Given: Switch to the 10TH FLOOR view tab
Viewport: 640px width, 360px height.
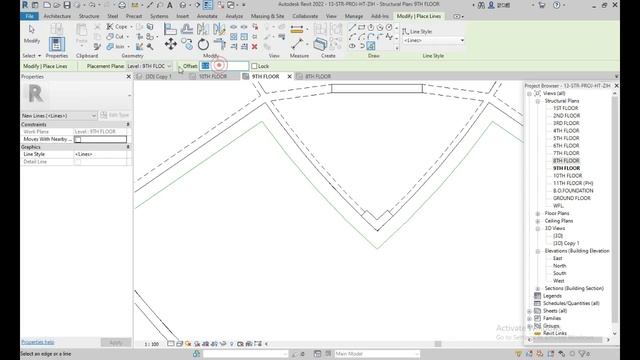Looking at the screenshot, I should (x=213, y=76).
